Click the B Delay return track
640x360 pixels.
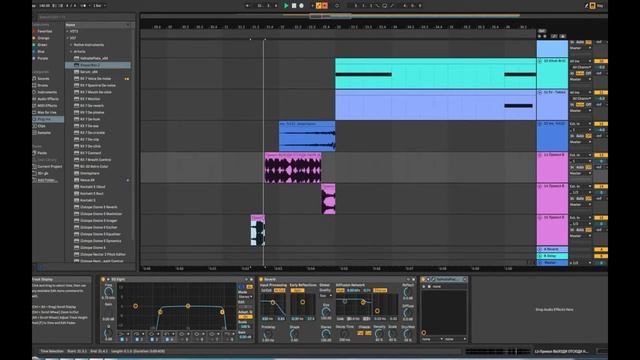pos(552,256)
